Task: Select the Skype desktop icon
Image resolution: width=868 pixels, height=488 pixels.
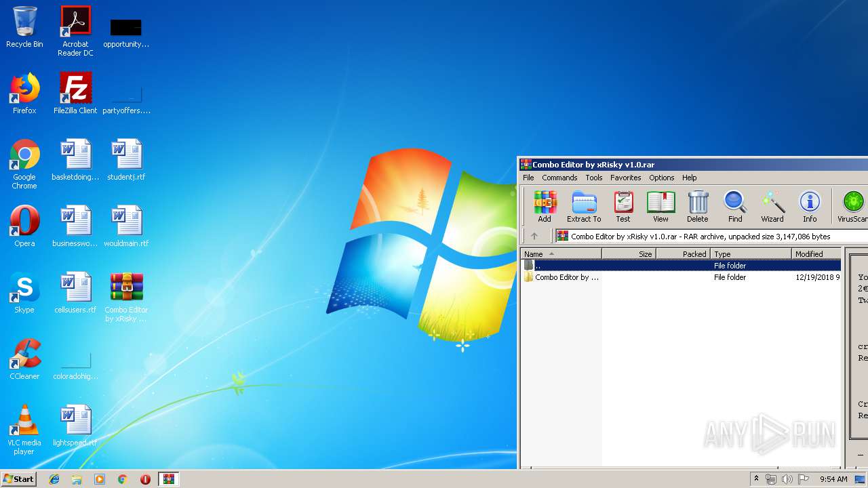Action: pyautogui.click(x=24, y=293)
